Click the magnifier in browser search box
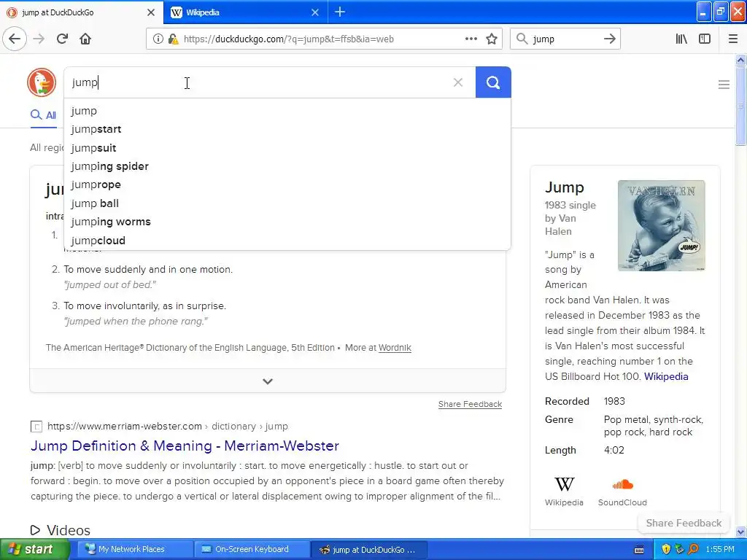This screenshot has width=747, height=560. [x=522, y=39]
